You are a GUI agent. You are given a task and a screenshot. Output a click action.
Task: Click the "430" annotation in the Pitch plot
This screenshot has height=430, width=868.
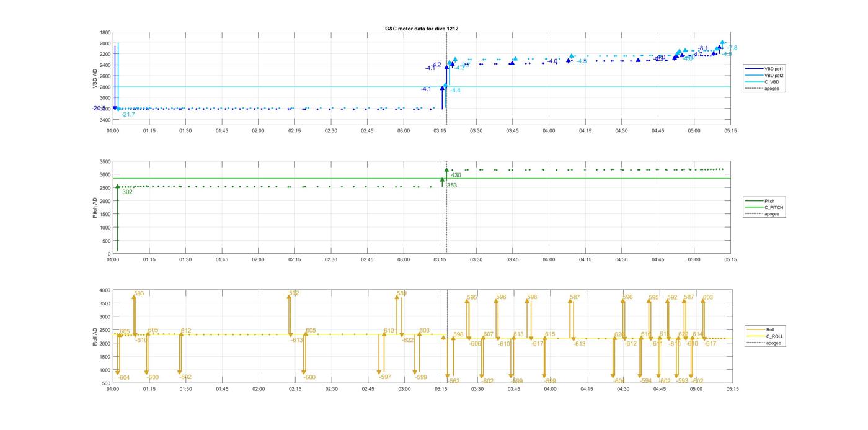tap(456, 176)
